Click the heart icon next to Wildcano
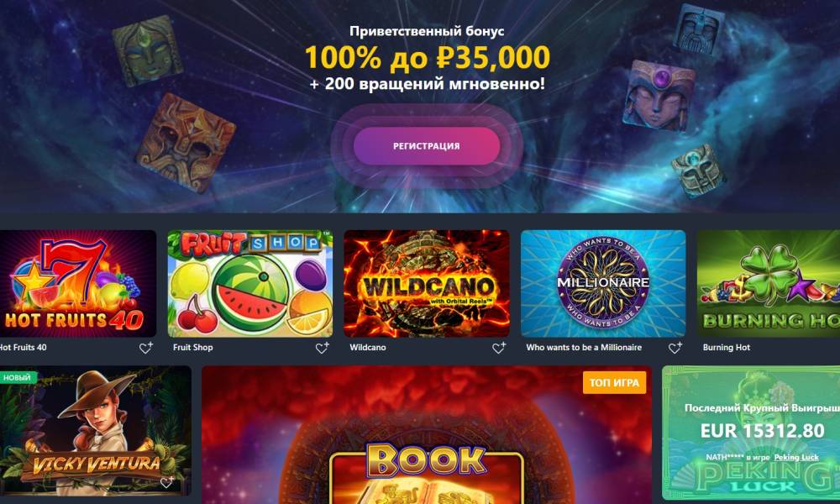 coord(499,348)
